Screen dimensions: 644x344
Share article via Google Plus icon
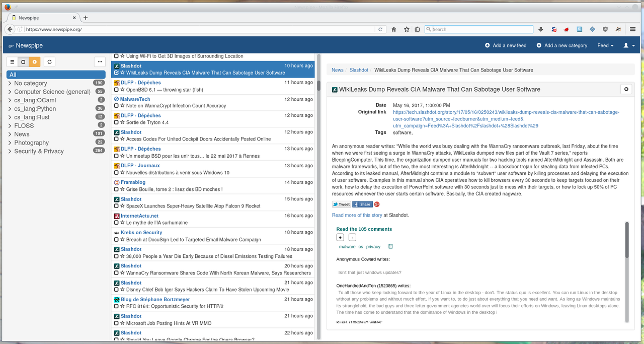376,204
